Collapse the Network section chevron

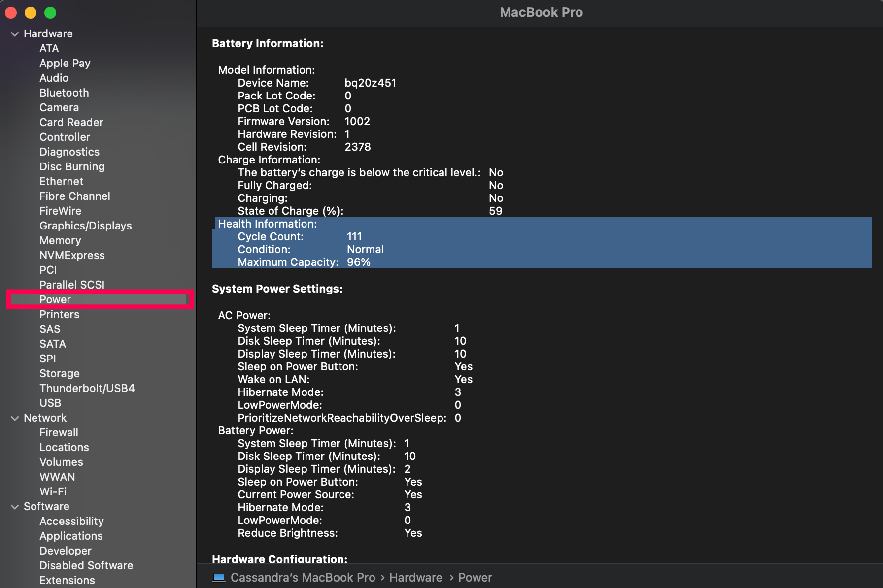tap(15, 418)
